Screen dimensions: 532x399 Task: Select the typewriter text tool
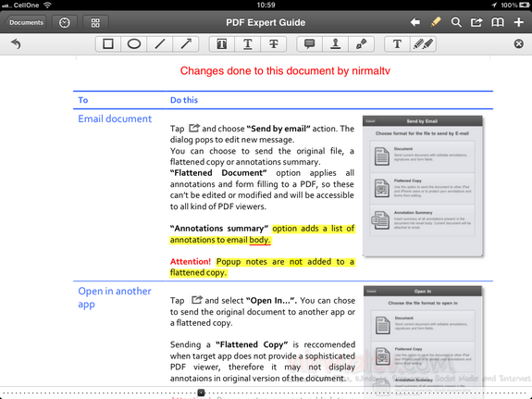(x=397, y=44)
